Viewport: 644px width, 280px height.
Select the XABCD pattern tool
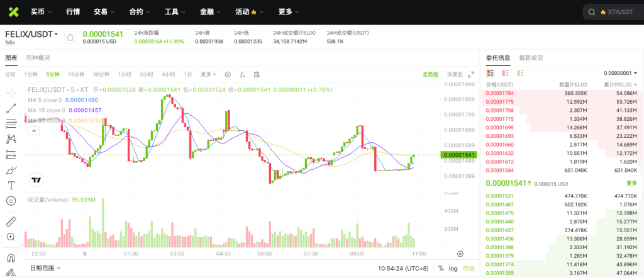pyautogui.click(x=11, y=139)
